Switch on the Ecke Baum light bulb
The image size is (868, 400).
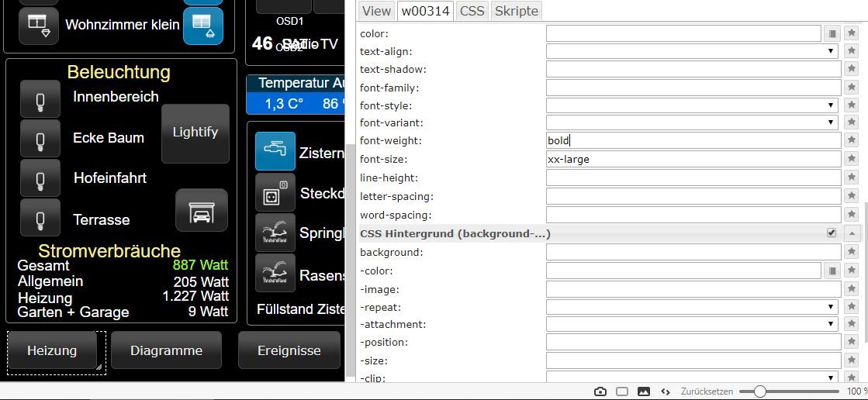40,140
